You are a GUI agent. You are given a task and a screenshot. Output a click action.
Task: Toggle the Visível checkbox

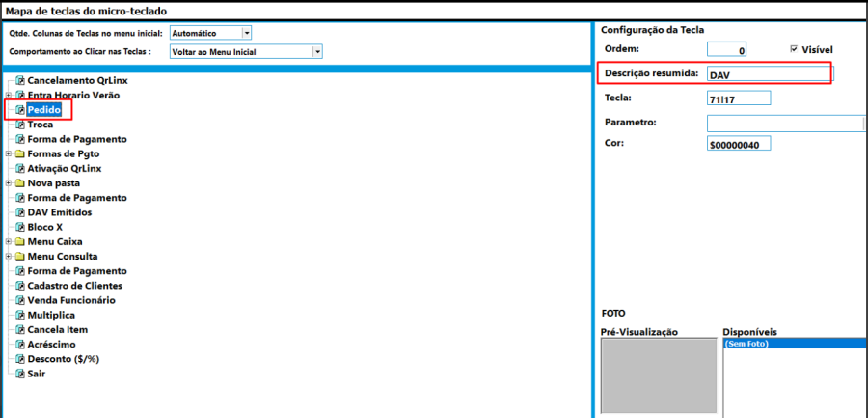(794, 49)
